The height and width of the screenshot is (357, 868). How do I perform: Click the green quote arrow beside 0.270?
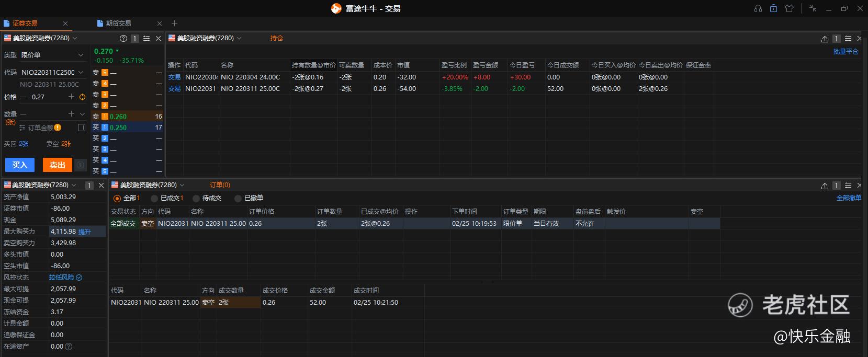(117, 51)
